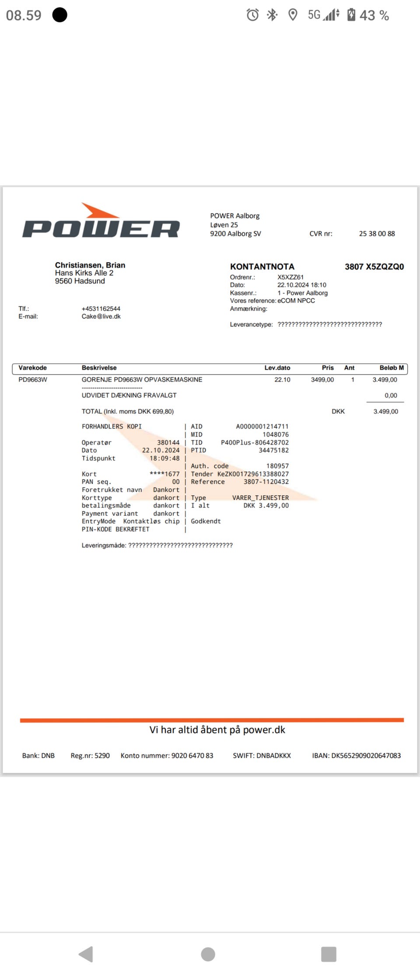Select CVR number 25 38 00 88
Screen dimensions: 420x980
[377, 234]
